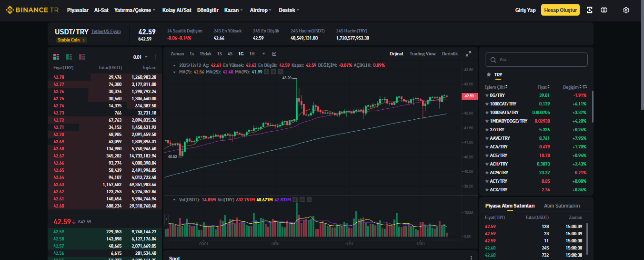
Task: Expand chart to fullscreen
Action: [468, 54]
